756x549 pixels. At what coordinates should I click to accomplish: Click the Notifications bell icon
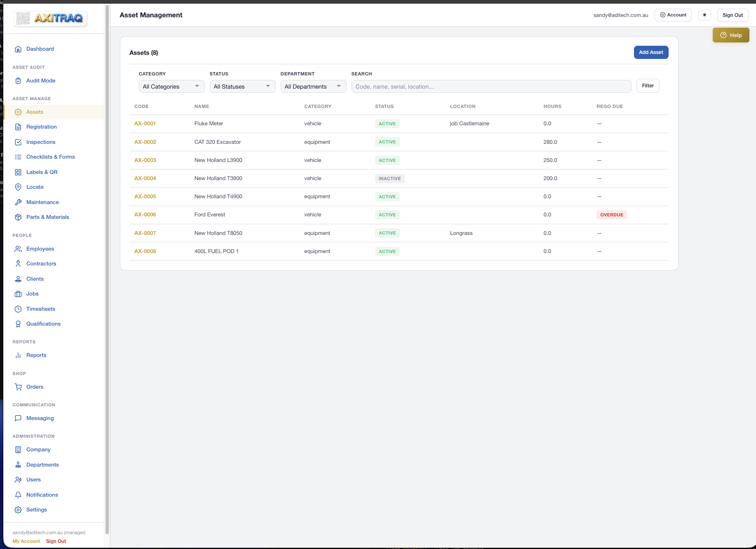pyautogui.click(x=18, y=495)
